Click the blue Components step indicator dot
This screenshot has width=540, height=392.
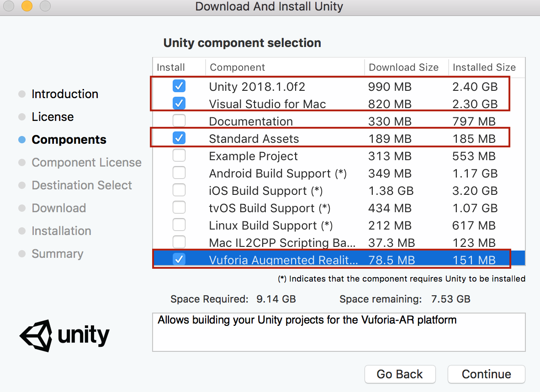21,140
